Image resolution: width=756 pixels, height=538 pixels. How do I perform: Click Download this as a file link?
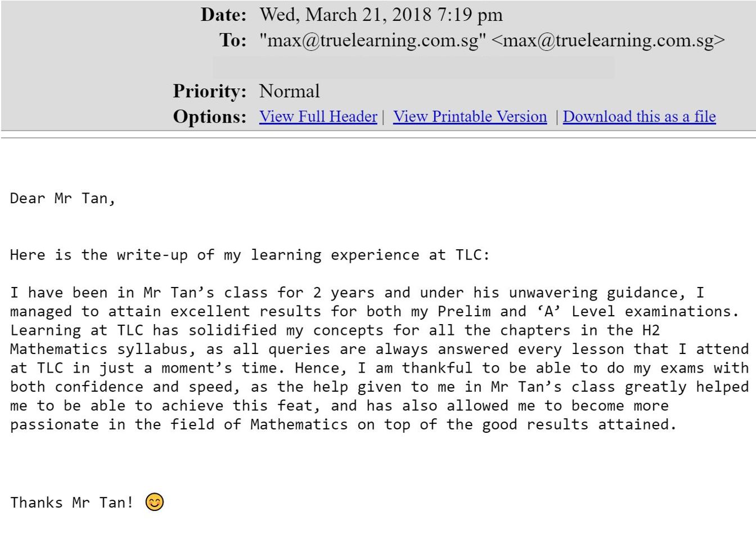[x=639, y=116]
